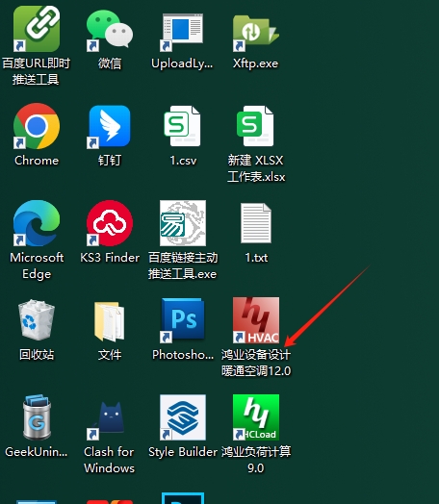The image size is (439, 504).
Task: Launch the Photoshop shortcut icon
Action: tap(182, 320)
